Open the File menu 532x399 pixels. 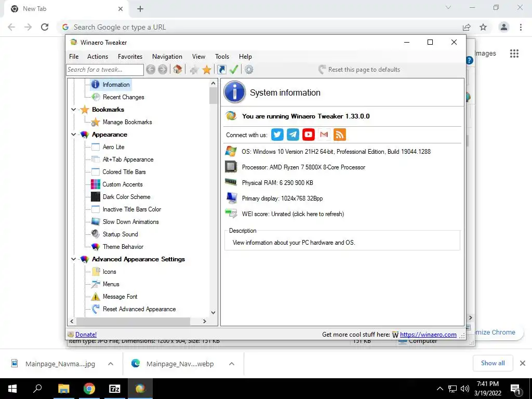[x=74, y=57]
